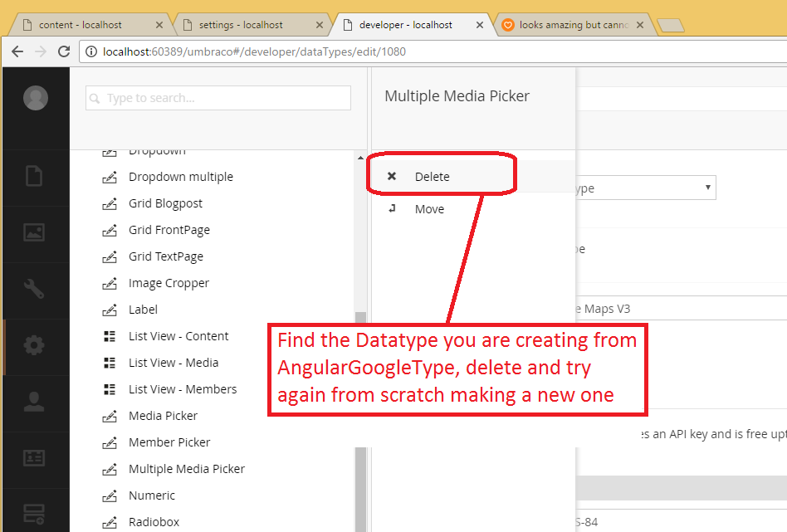787x532 pixels.
Task: Choose Move in the context menu
Action: [473, 209]
